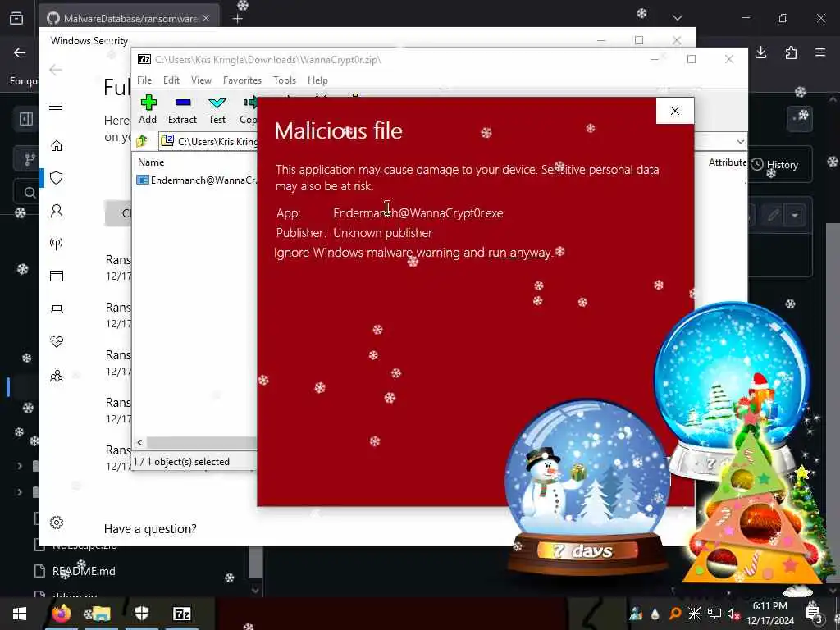The height and width of the screenshot is (630, 840).
Task: Open Family options icon in Windows Security
Action: (x=57, y=376)
